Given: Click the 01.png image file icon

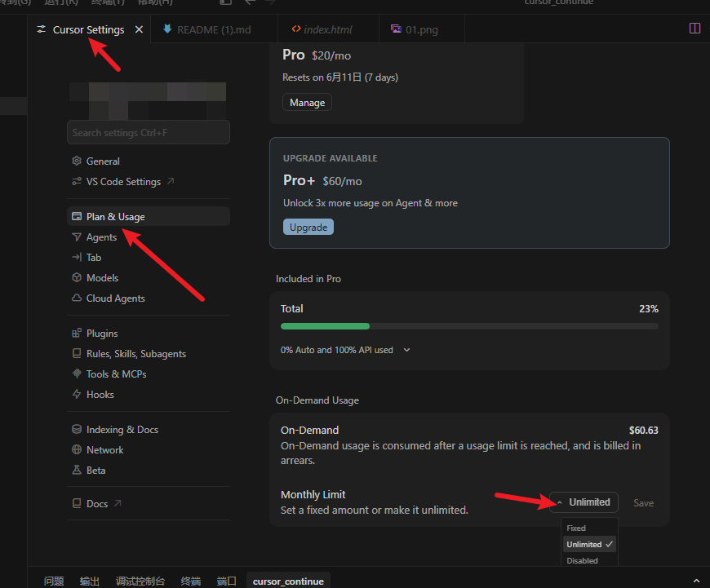Looking at the screenshot, I should point(396,29).
